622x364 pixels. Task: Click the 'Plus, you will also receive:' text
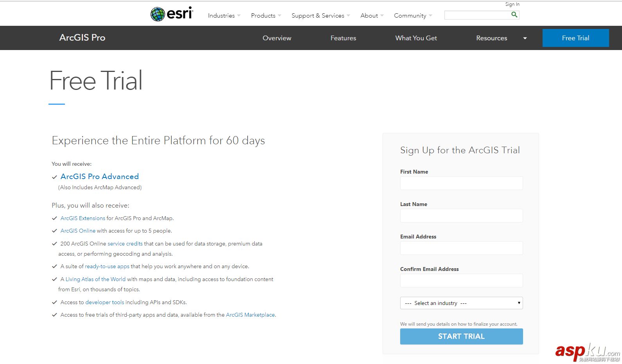pos(90,205)
